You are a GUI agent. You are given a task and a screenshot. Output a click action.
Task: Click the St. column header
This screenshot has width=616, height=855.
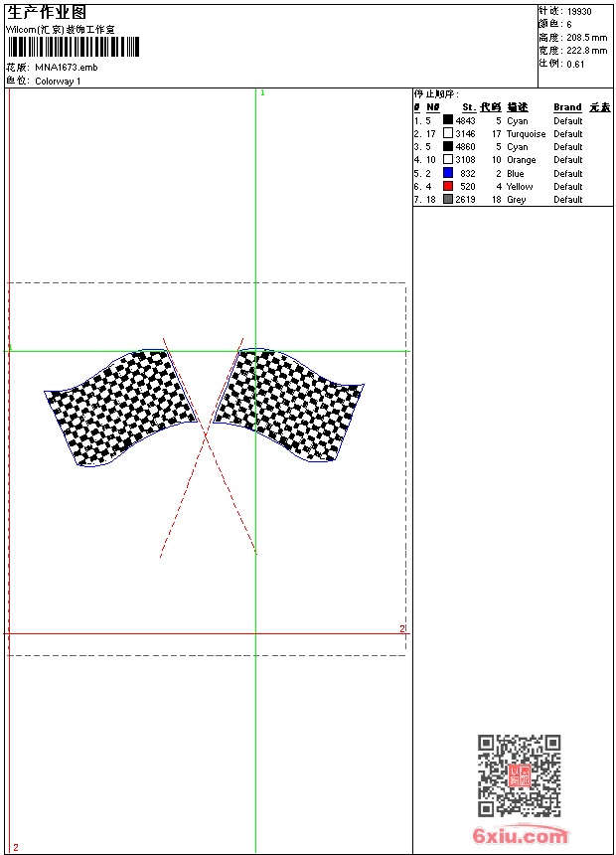pyautogui.click(x=468, y=107)
